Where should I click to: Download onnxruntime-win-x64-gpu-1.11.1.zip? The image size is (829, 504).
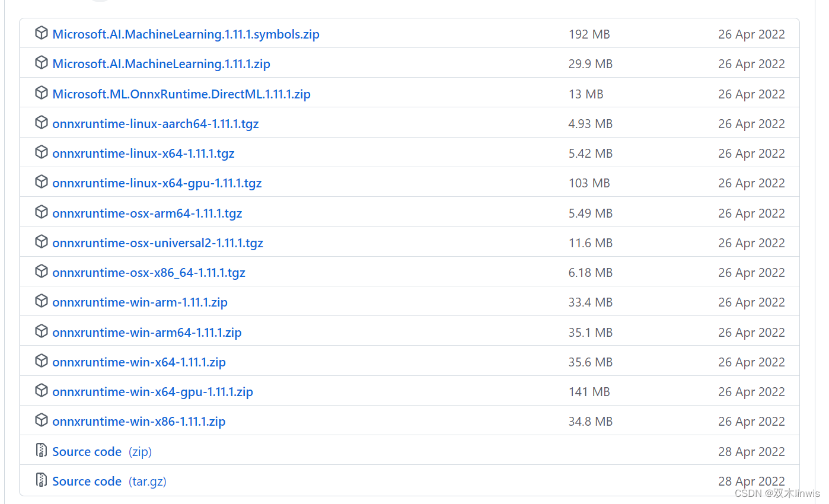[x=152, y=392]
